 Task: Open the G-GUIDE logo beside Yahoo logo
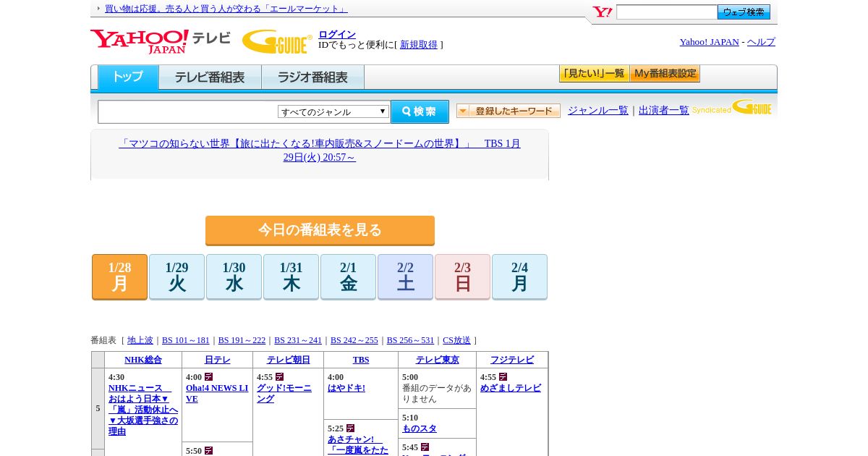click(x=277, y=41)
